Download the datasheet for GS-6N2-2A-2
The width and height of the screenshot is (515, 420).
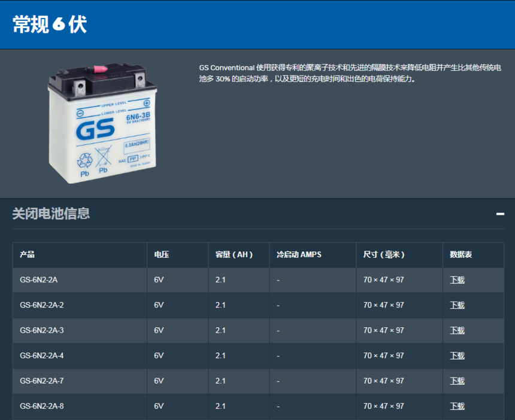(457, 305)
